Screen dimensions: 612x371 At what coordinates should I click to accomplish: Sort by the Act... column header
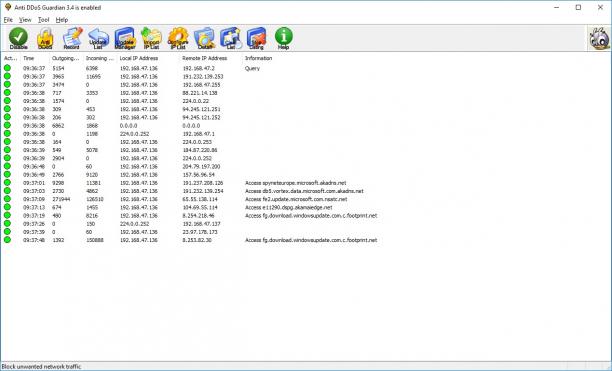point(11,58)
